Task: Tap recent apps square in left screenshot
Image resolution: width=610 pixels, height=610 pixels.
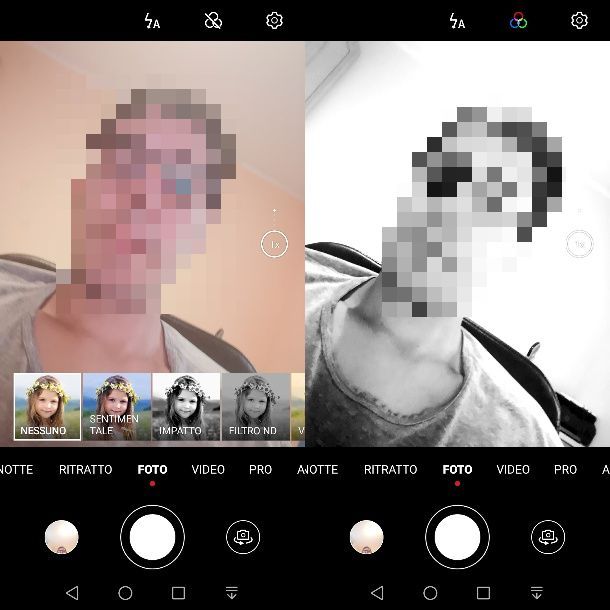Action: coord(179,593)
